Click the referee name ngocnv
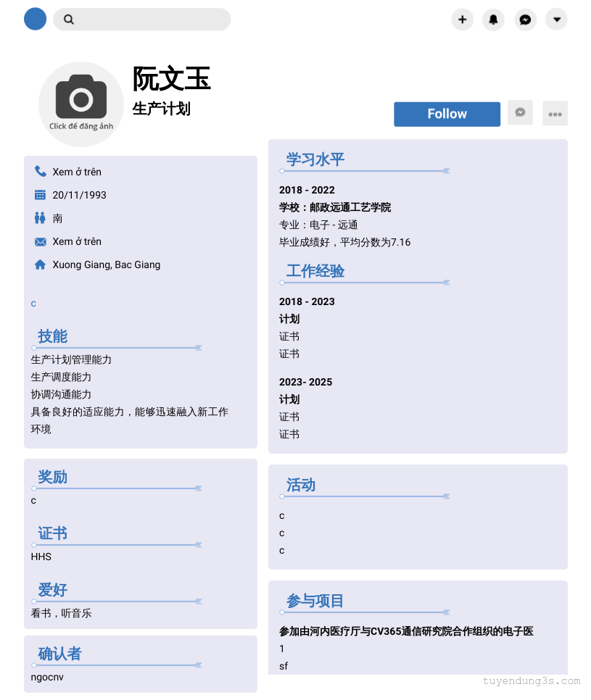This screenshot has width=591, height=700. click(47, 678)
